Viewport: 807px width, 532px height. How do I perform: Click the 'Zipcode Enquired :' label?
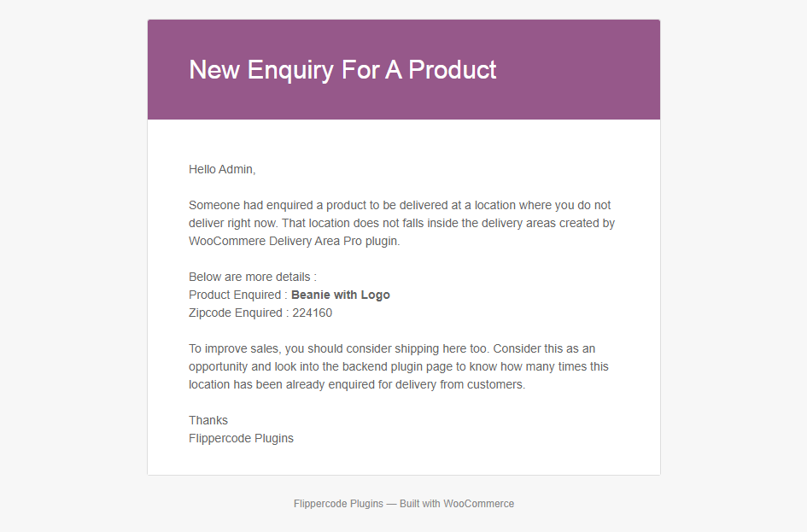pyautogui.click(x=239, y=313)
